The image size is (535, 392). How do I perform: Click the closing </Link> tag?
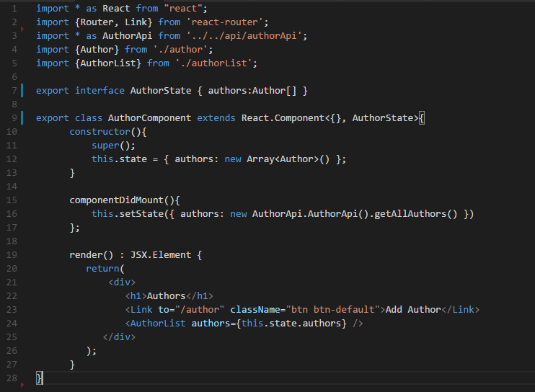click(461, 310)
